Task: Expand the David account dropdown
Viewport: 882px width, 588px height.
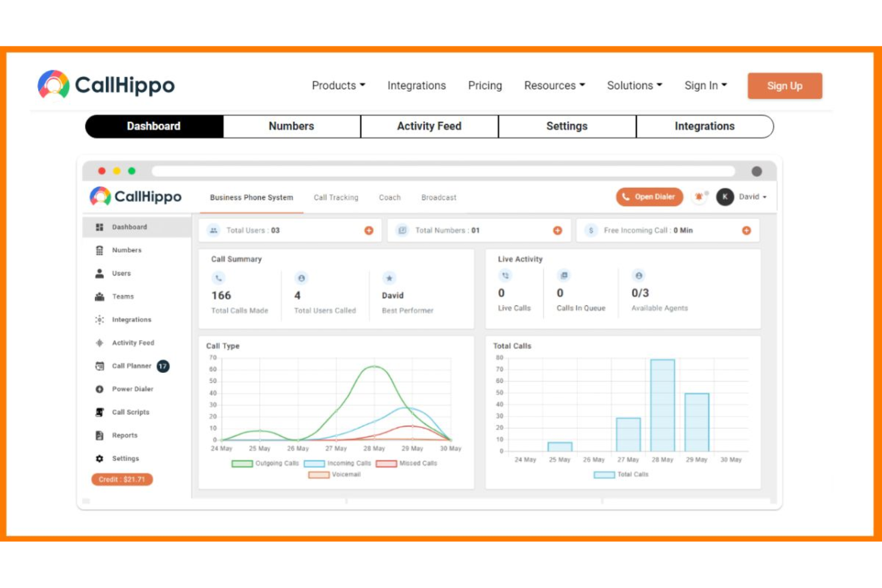Action: click(751, 197)
